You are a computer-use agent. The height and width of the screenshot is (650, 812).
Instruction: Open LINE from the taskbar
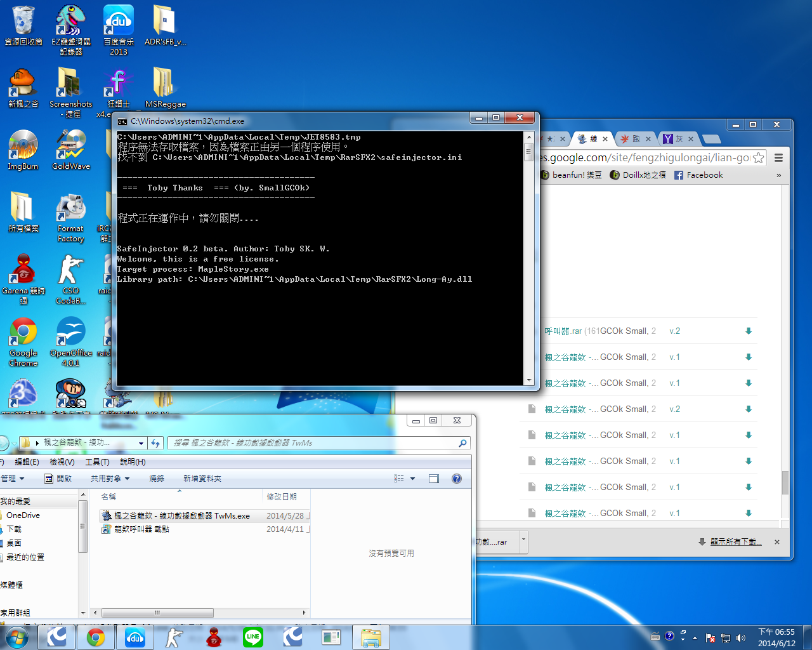(x=253, y=637)
